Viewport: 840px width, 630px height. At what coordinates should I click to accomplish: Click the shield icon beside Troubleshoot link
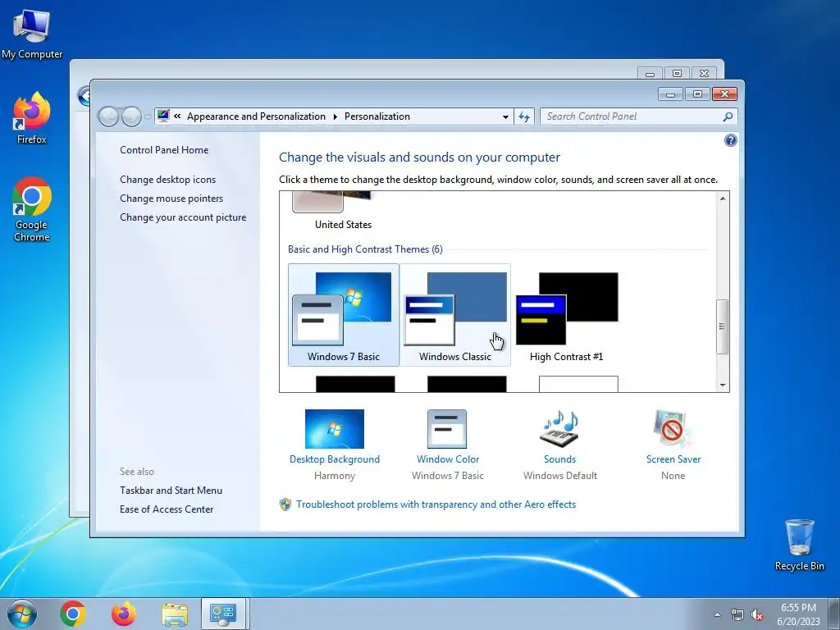pyautogui.click(x=285, y=504)
